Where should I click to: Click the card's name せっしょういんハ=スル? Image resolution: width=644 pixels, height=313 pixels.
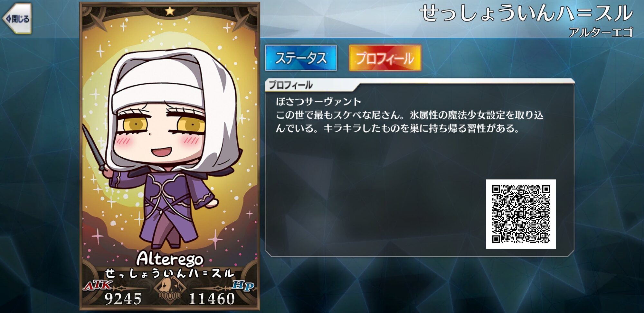point(170,274)
